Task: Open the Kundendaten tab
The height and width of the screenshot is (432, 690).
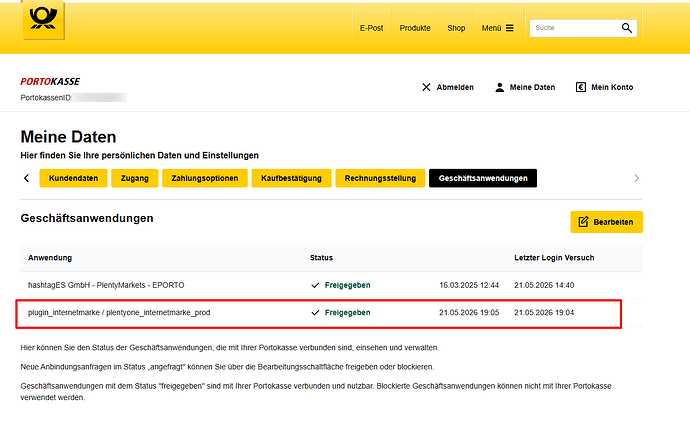Action: (x=73, y=178)
